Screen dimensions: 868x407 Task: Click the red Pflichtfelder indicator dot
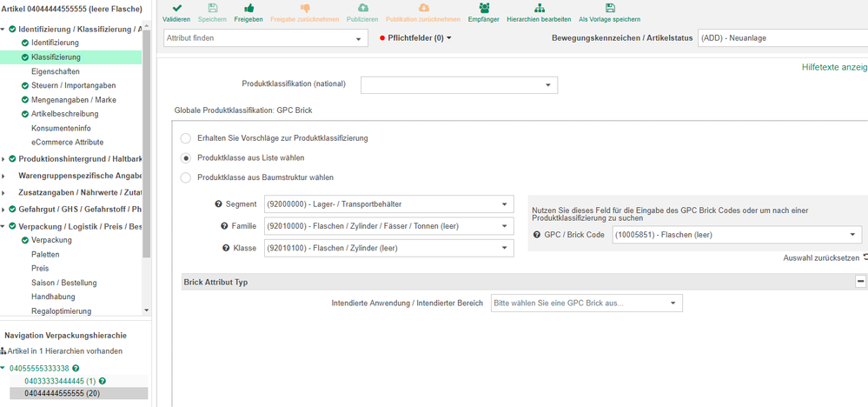point(382,38)
